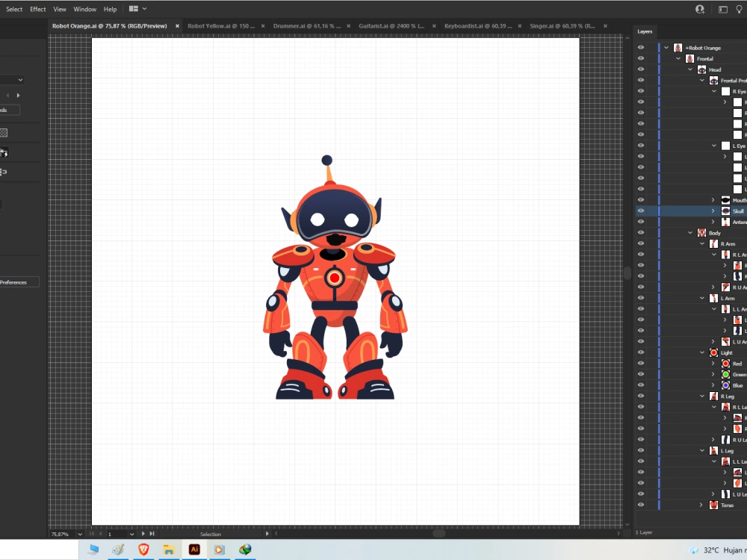Click the next artboard navigation arrow

pyautogui.click(x=142, y=533)
